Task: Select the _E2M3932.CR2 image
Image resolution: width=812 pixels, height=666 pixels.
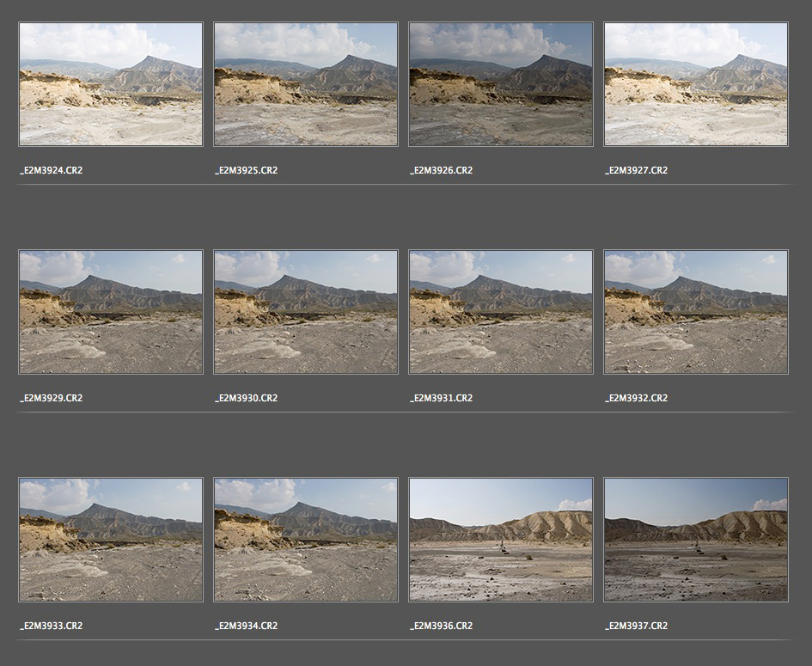Action: tap(696, 312)
